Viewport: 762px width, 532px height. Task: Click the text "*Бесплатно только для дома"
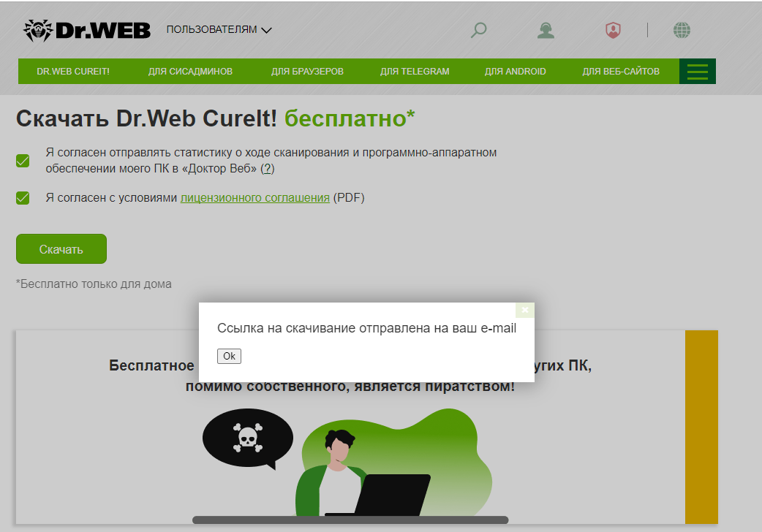tap(94, 284)
